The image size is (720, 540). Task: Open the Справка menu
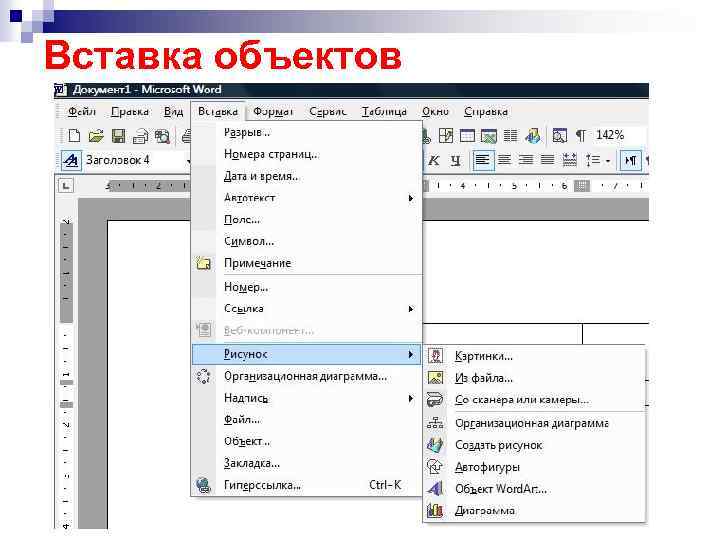click(486, 112)
